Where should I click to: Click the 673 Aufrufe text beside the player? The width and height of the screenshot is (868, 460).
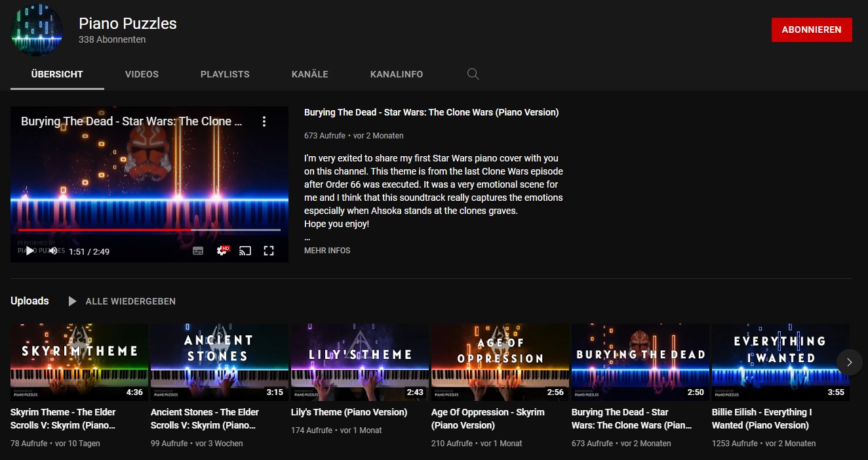[326, 136]
